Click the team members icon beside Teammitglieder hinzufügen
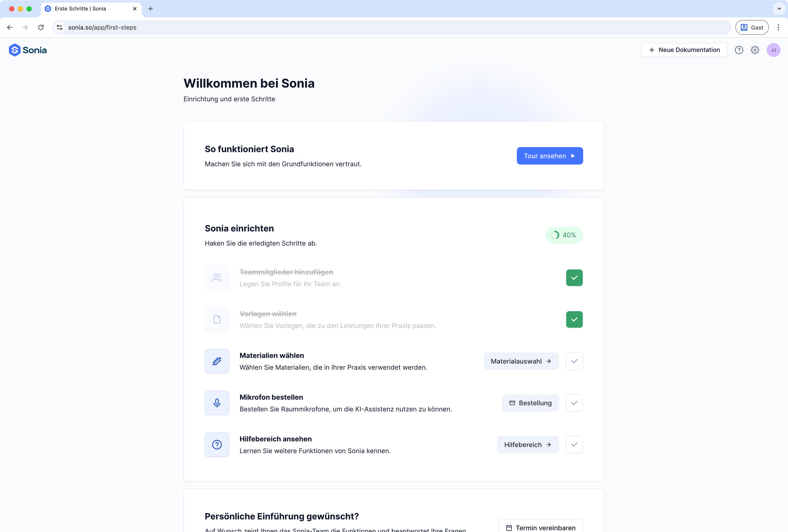Image resolution: width=788 pixels, height=532 pixels. click(217, 278)
